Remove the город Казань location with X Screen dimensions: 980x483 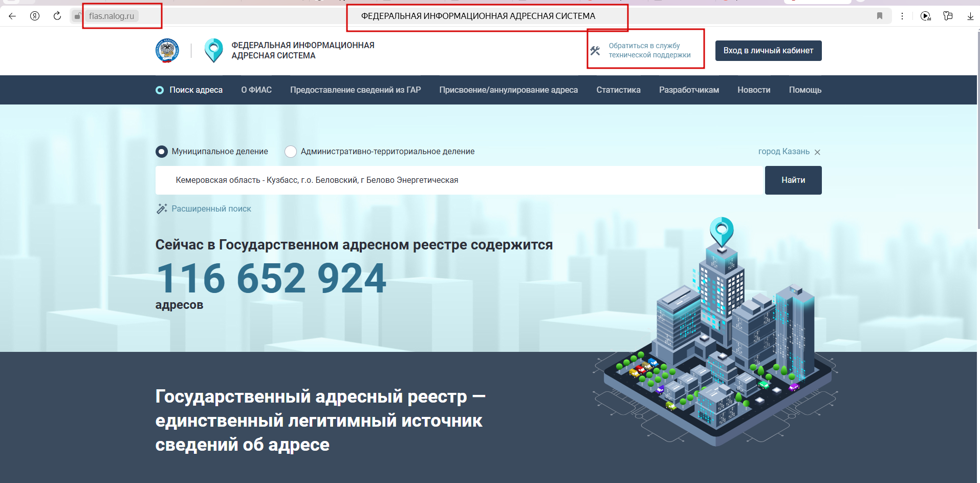tap(817, 152)
